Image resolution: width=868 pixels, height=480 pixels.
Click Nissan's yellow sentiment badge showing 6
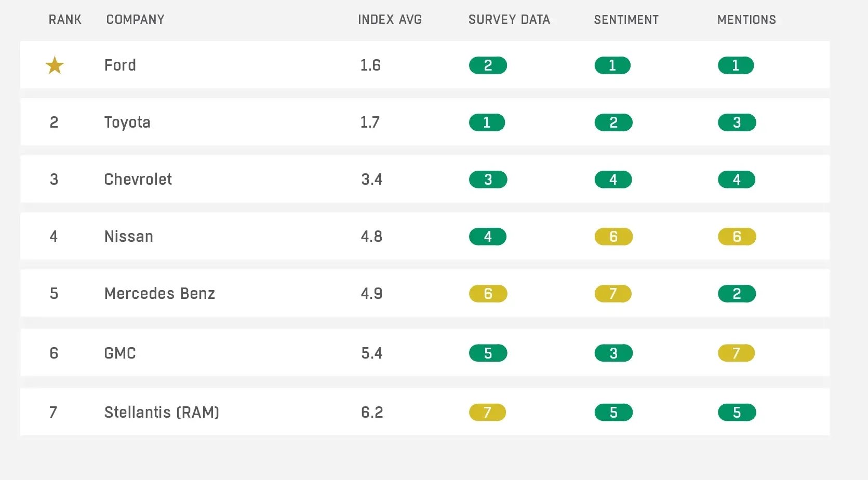point(613,237)
